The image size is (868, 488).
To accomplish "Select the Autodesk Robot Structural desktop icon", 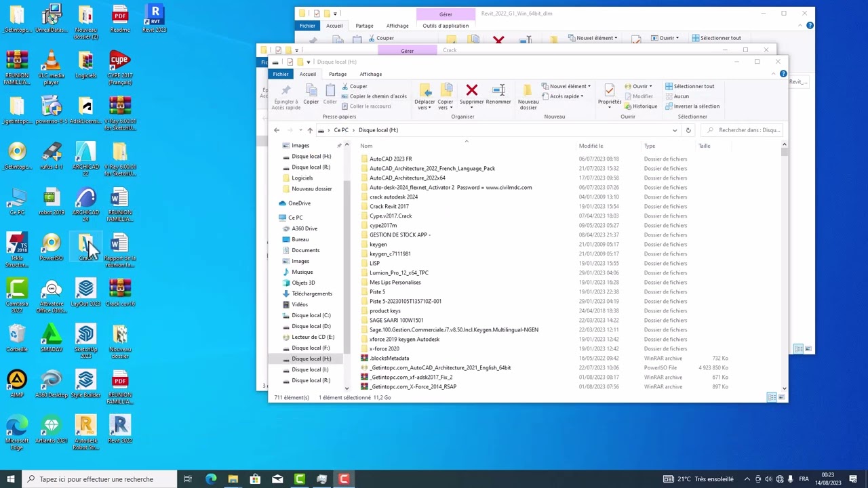I will [85, 433].
